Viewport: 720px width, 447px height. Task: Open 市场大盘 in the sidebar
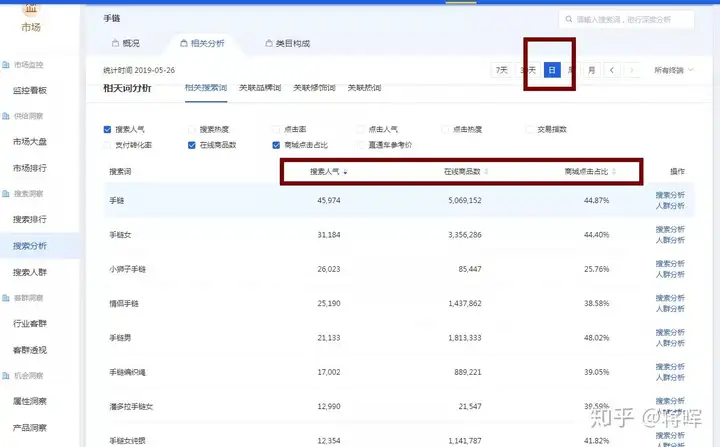(x=30, y=142)
